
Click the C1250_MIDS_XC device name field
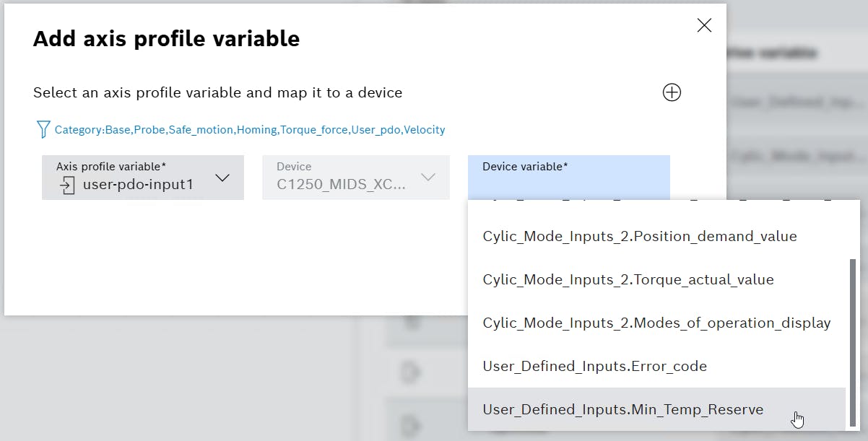[341, 185]
